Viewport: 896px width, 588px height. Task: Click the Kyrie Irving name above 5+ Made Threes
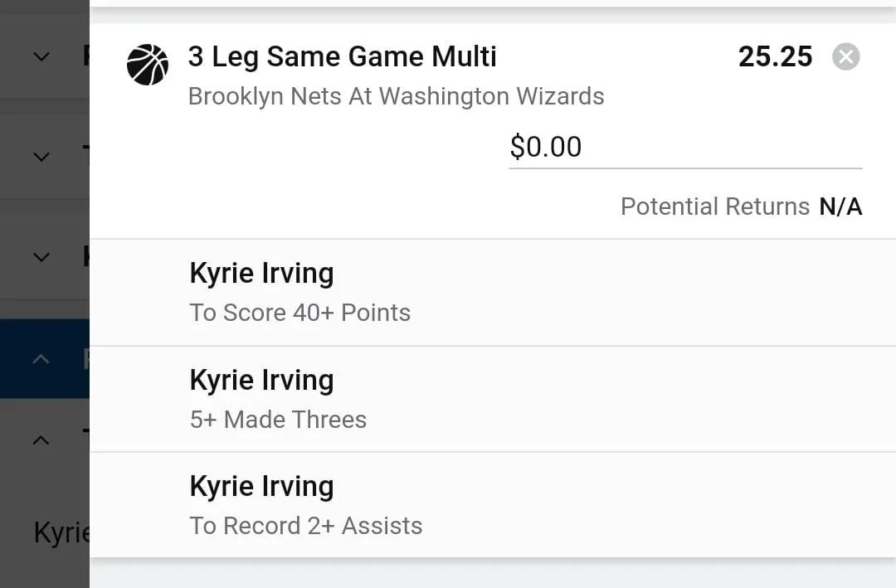(261, 381)
